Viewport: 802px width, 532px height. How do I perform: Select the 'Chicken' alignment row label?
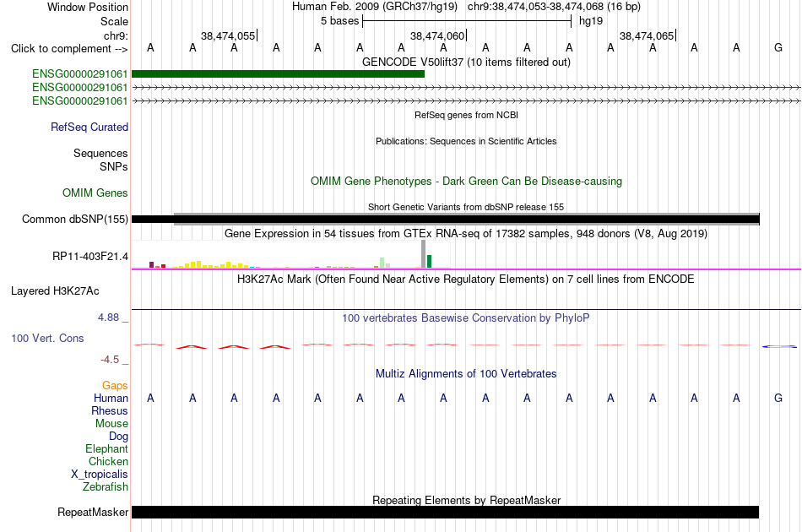tap(108, 461)
